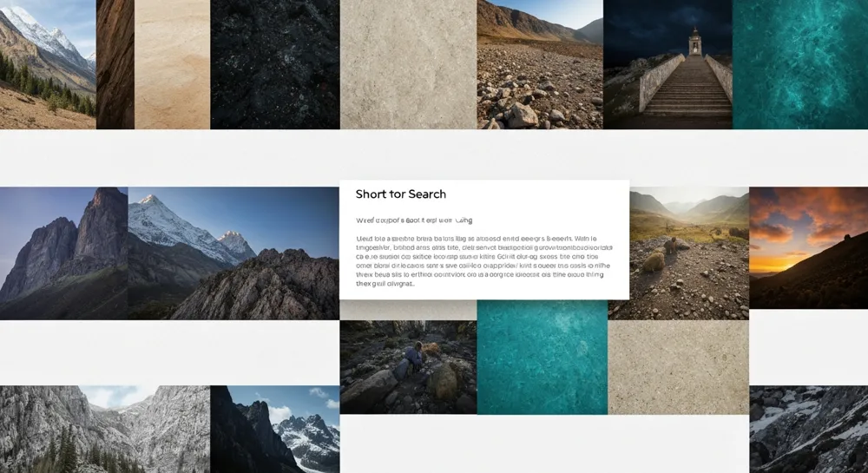Click the subtitle line under the card heading
Viewport: 868px width, 473px height.
click(414, 220)
